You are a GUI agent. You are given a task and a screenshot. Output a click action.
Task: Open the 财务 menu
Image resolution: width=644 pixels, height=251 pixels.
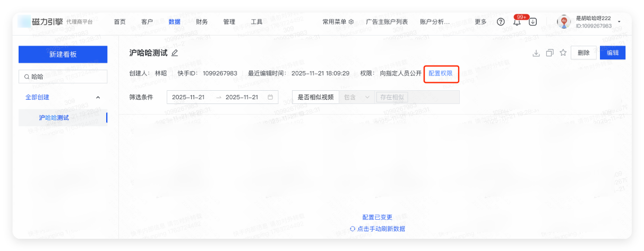[x=202, y=22]
